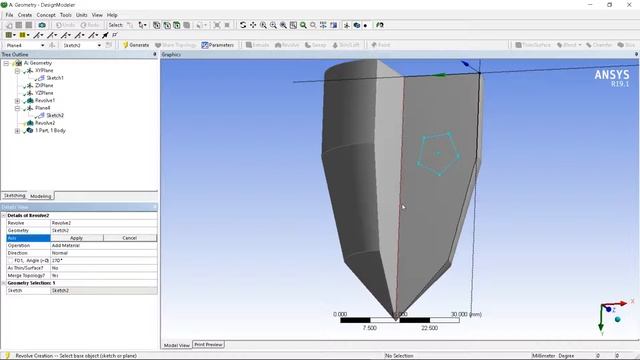Click the New file icon in toolbar
The image size is (640, 360).
[9, 25]
